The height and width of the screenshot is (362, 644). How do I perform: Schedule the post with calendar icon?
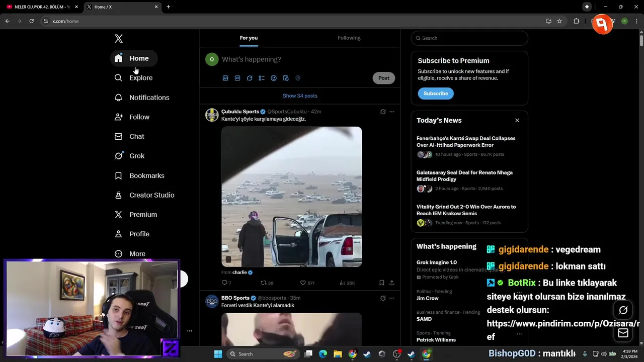[x=286, y=78]
